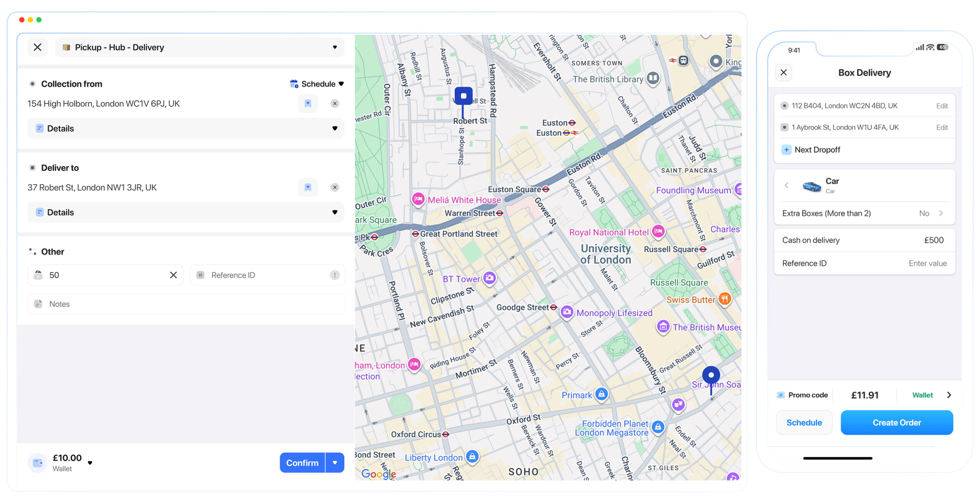
Task: Open the Wallet icon near £10.00
Action: pos(37,462)
